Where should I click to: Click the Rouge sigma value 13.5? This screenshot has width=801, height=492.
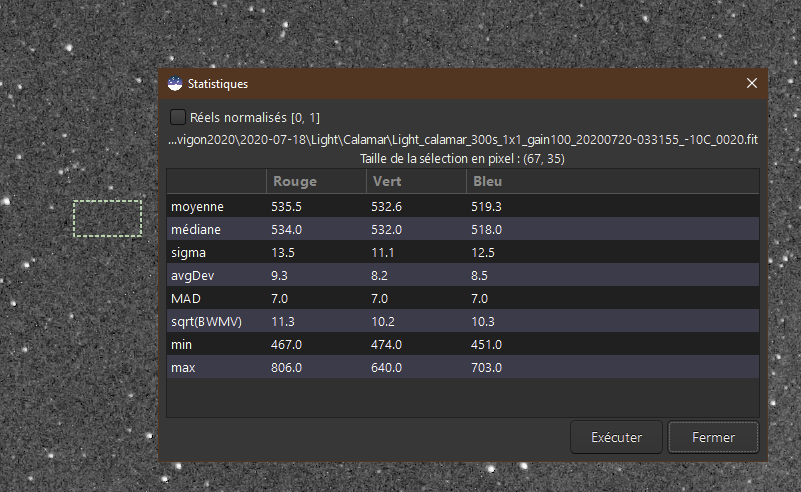pos(282,252)
